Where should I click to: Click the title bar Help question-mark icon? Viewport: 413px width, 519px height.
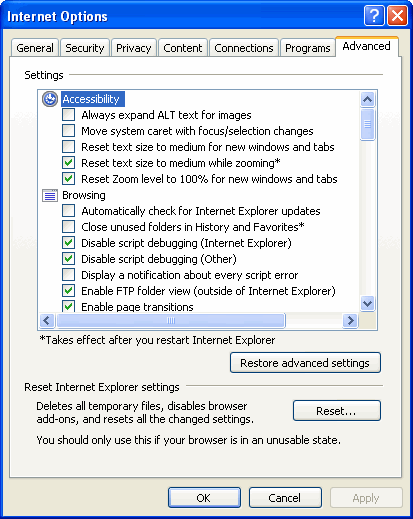[374, 15]
